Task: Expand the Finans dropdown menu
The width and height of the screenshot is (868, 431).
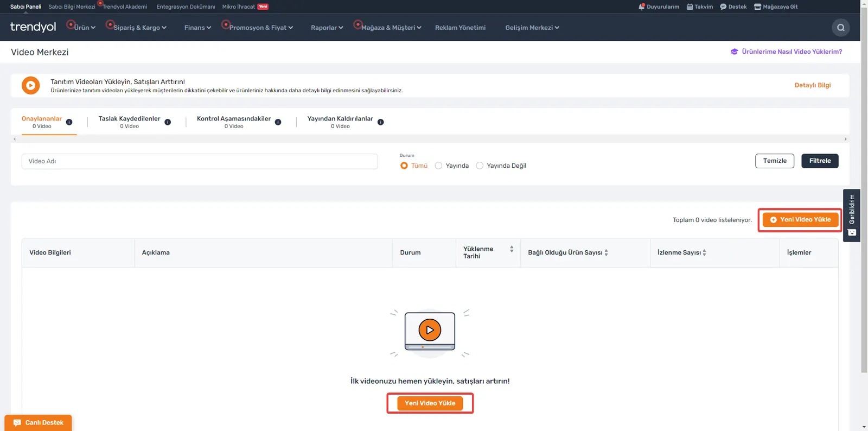Action: [197, 28]
